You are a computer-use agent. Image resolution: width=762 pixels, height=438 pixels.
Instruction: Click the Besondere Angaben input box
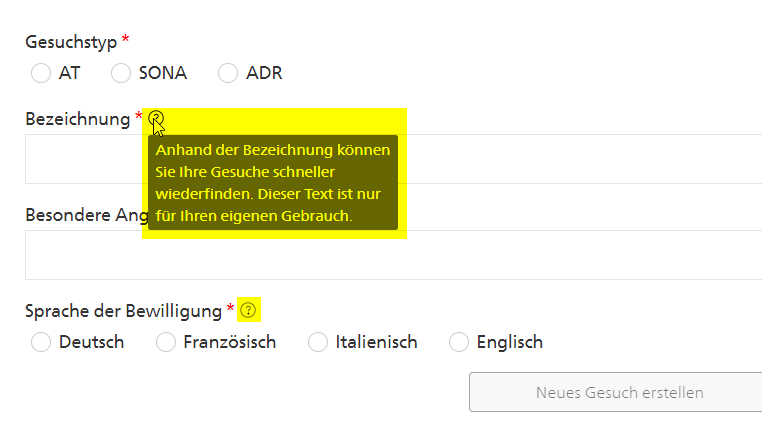[x=394, y=255]
